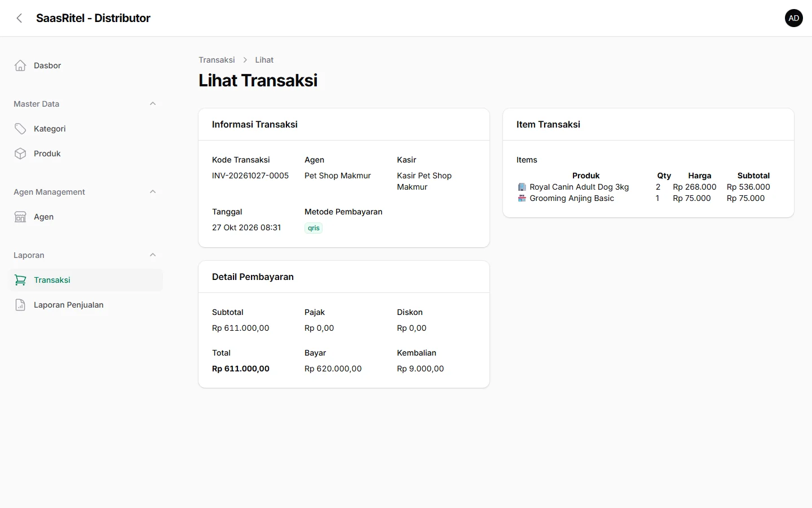Click the SaasRitel - Distributor title
This screenshot has height=508, width=812.
pos(93,18)
